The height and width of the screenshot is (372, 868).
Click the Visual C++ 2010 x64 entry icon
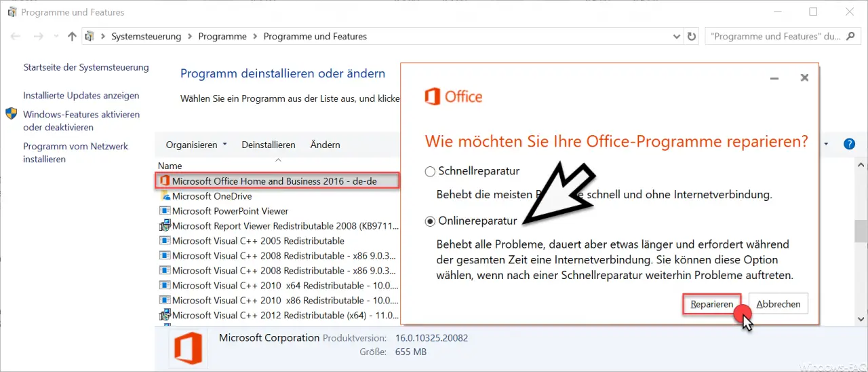[x=165, y=286]
